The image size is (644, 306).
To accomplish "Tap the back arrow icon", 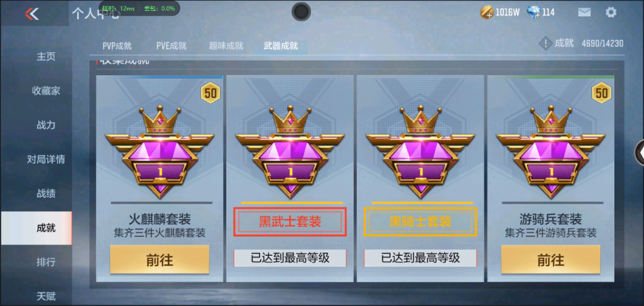I will click(x=32, y=14).
